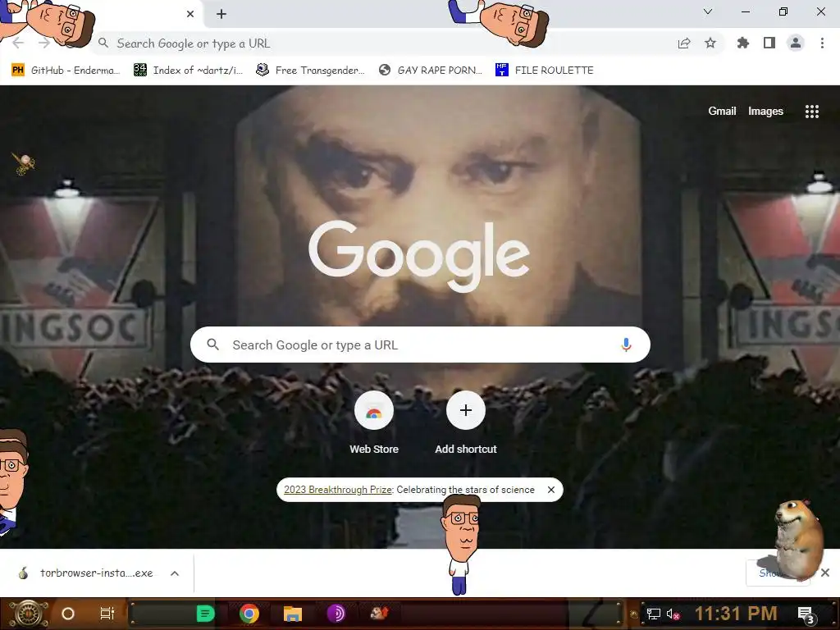Open a new tab with plus button

[221, 14]
